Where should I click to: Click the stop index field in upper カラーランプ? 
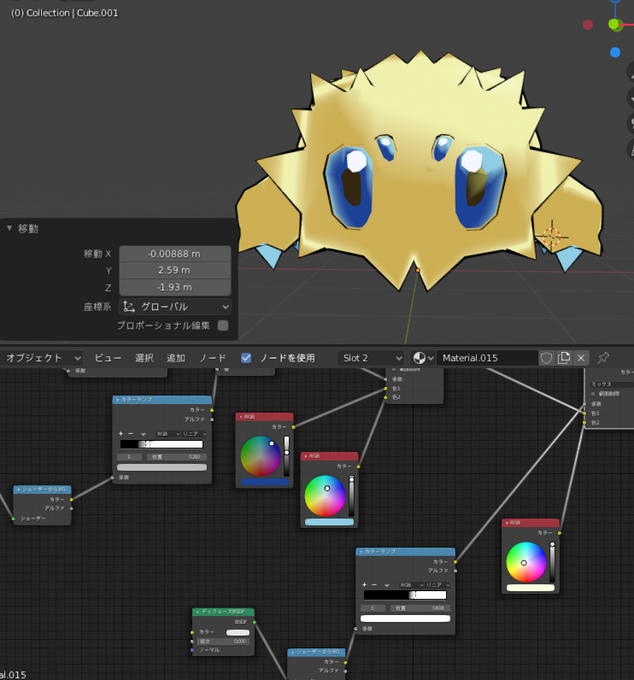(129, 457)
